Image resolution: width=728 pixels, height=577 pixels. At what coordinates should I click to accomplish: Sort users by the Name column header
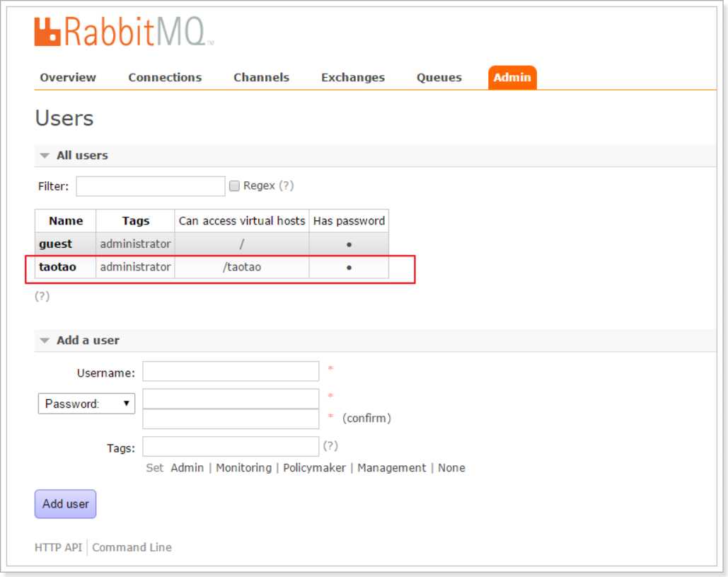click(x=66, y=221)
